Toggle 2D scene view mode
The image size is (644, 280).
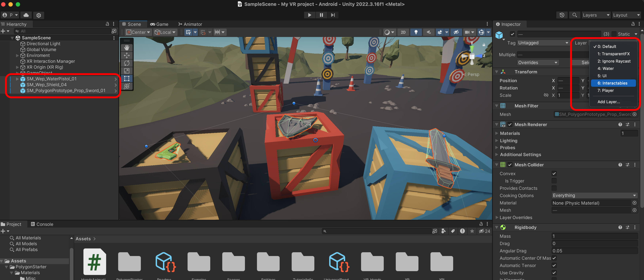point(403,32)
